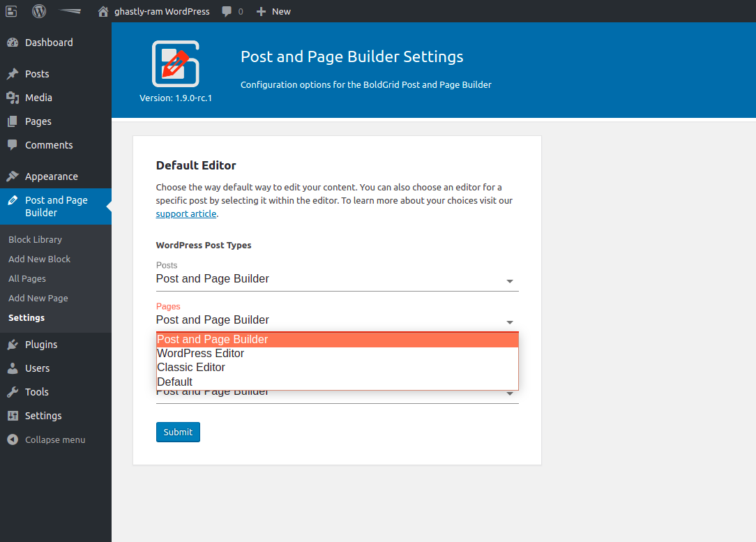Click Post and Page Builder sidebar menu
Viewport: 756px width, 542px height.
click(x=56, y=206)
